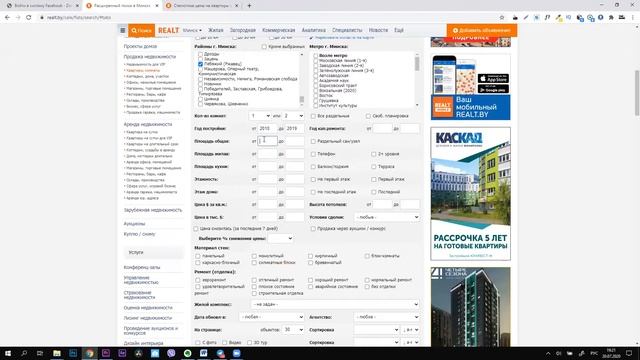Open the КАСКАД рассрочка banner ad

coord(470,193)
